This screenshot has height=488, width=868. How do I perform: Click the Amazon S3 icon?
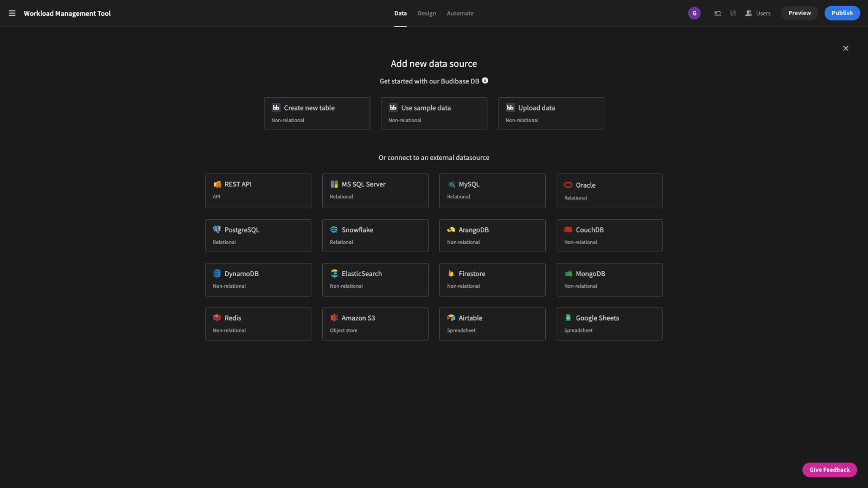334,318
